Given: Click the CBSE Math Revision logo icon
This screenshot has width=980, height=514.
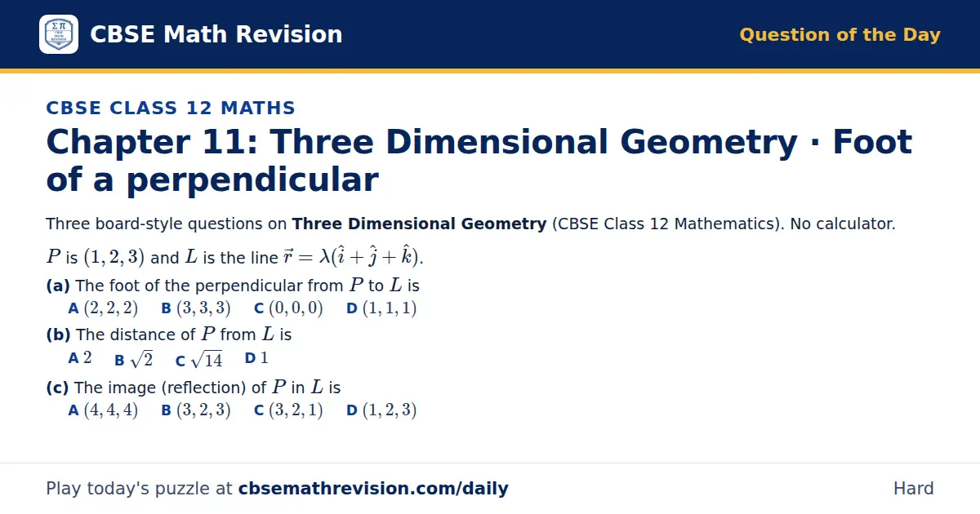Looking at the screenshot, I should [x=59, y=34].
